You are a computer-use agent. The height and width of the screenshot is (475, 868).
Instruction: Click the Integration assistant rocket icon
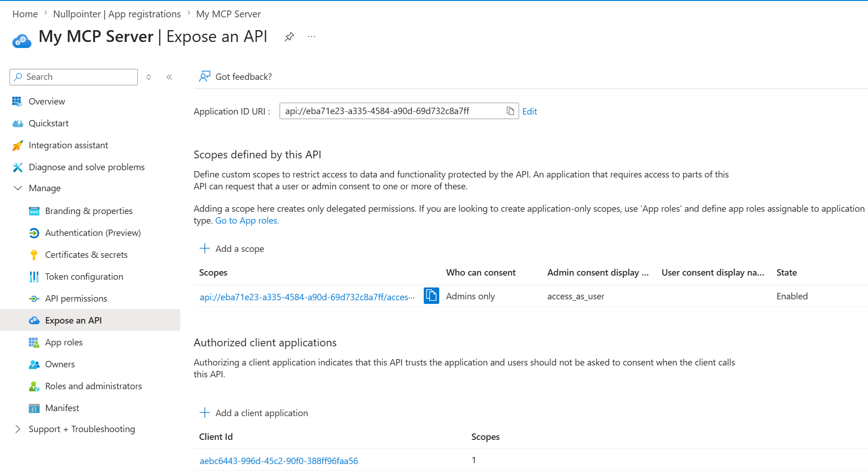[17, 145]
